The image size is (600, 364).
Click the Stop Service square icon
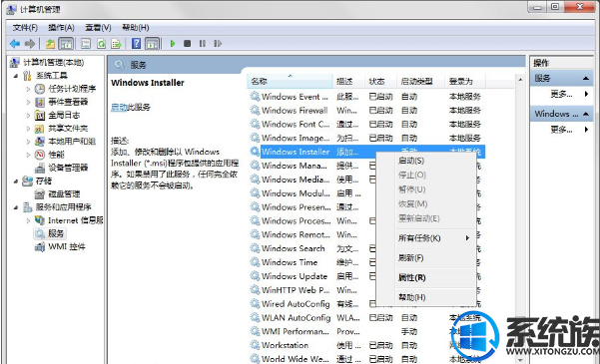(187, 44)
